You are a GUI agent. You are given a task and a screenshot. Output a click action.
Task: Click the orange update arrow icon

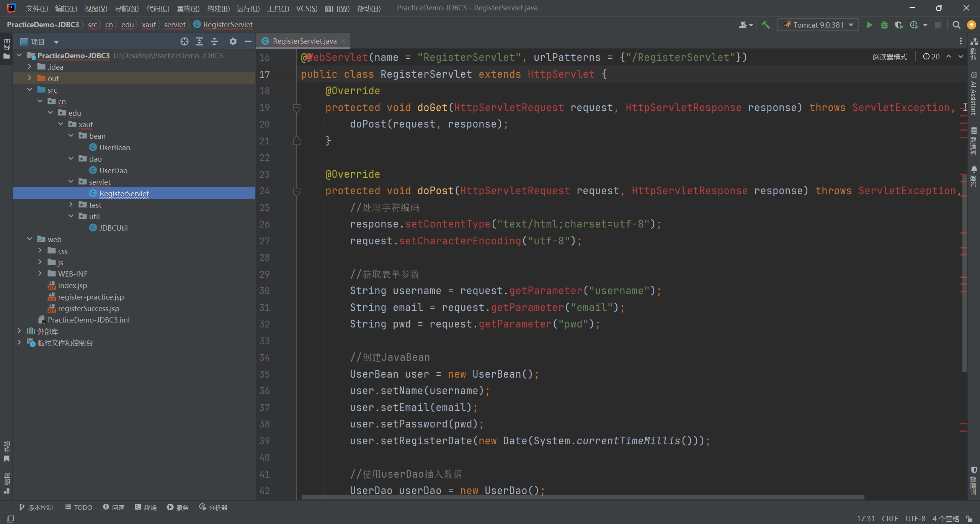pyautogui.click(x=971, y=25)
